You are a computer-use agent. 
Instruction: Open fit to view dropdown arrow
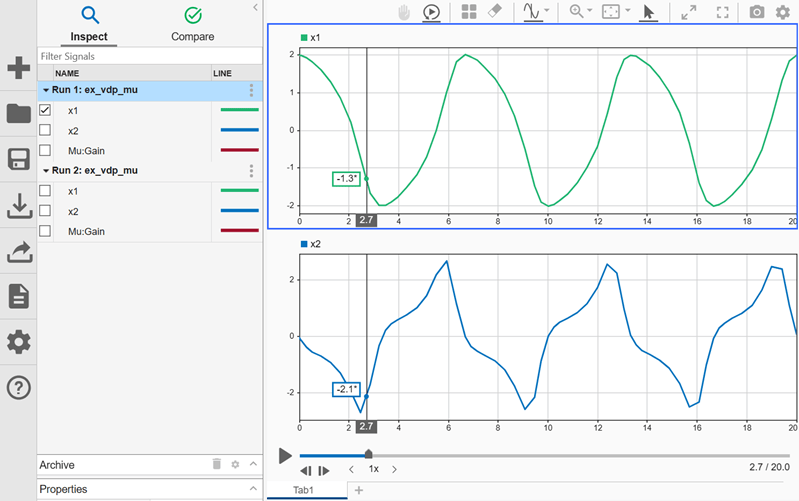pos(628,10)
